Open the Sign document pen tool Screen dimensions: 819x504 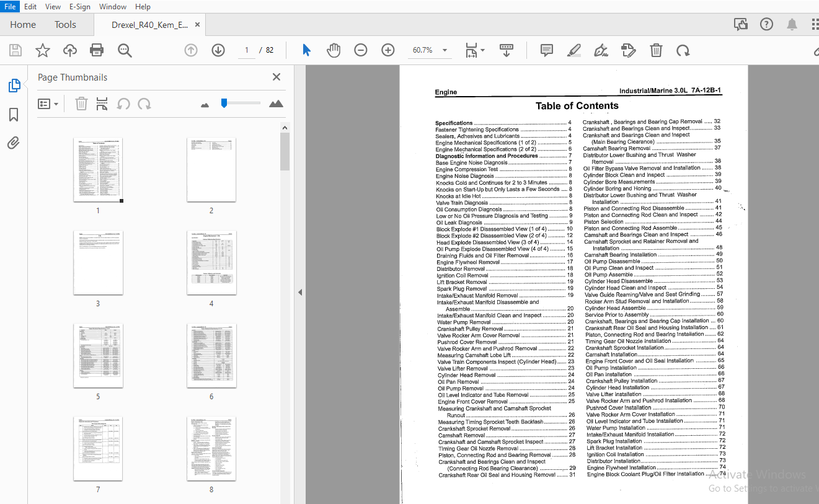point(601,50)
